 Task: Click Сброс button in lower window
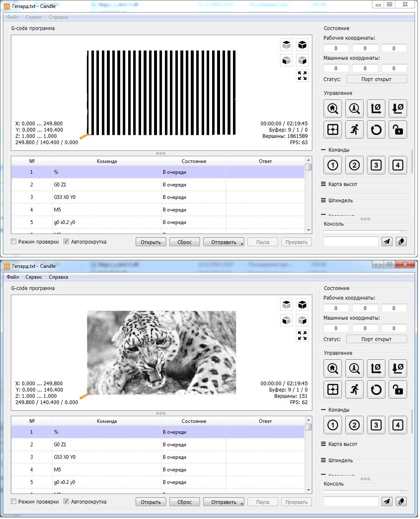(x=185, y=502)
